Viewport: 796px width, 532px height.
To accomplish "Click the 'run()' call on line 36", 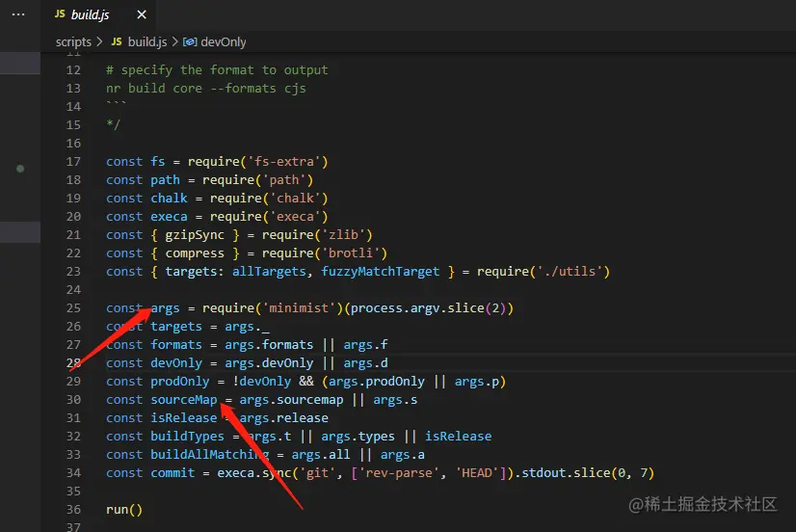I will [124, 509].
